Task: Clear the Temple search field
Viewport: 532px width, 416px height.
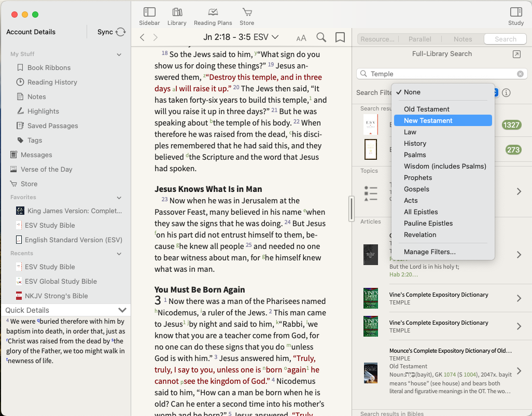Action: coord(520,74)
